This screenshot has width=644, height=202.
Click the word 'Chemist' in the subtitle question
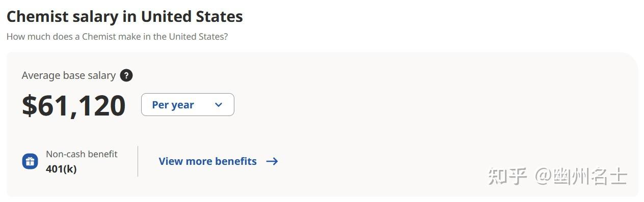99,37
